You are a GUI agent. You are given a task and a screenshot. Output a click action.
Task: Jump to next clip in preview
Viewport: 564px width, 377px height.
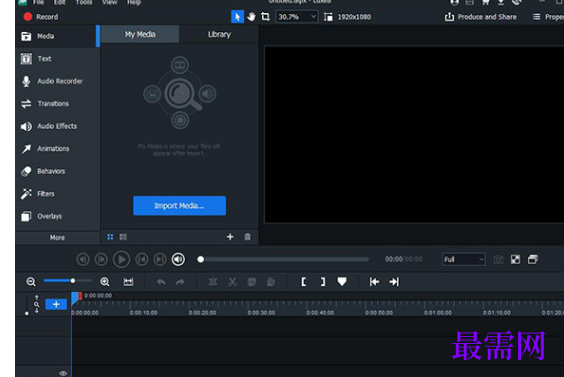(x=160, y=259)
